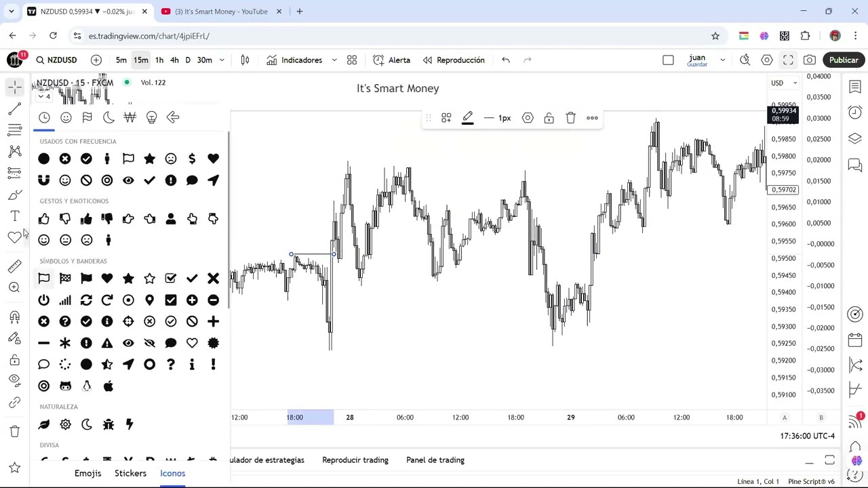Pick the bug icon in Naturaleza

point(108,424)
